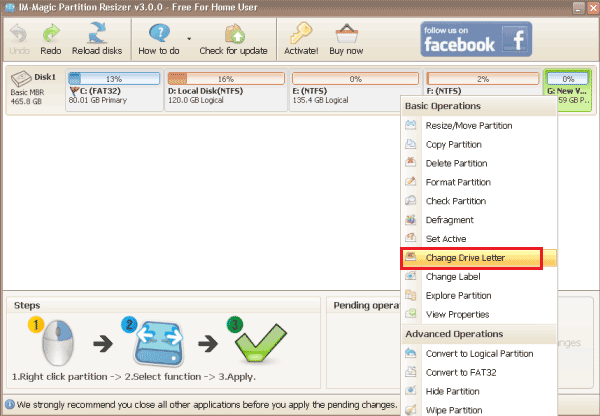Select the C: (FAT32) partition
Screen dimensions: 600x416
(114, 90)
